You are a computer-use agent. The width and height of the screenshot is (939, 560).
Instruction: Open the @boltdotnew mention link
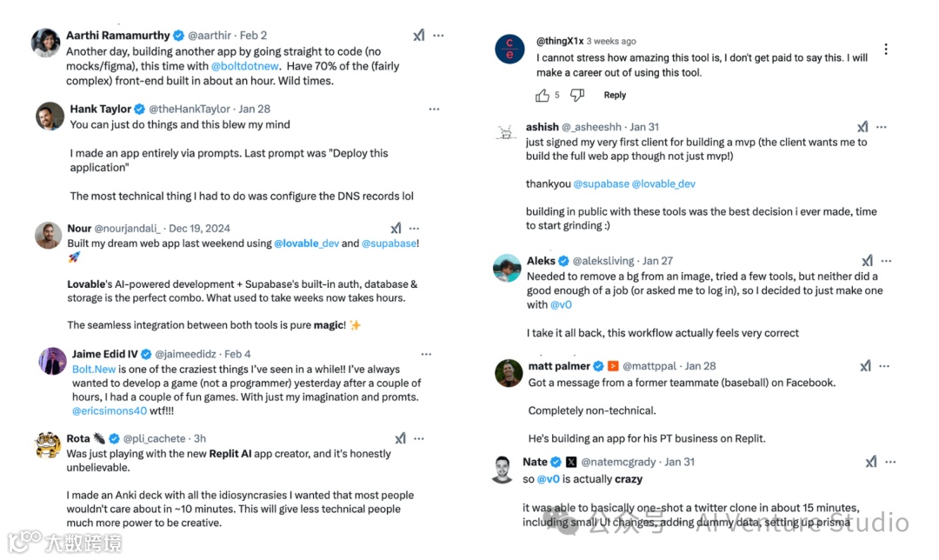point(243,66)
